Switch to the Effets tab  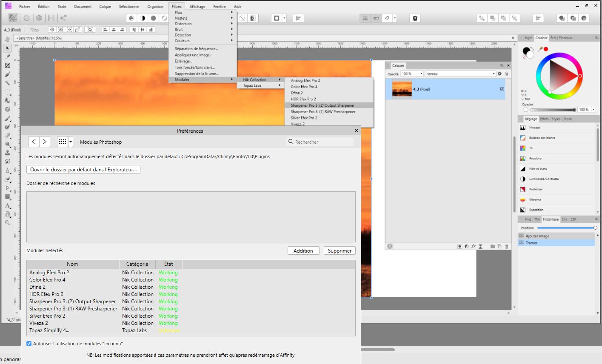(545, 119)
